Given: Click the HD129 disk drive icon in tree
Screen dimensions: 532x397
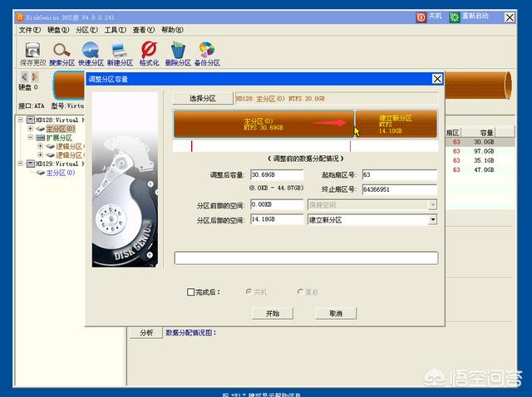Looking at the screenshot, I should tap(31, 164).
